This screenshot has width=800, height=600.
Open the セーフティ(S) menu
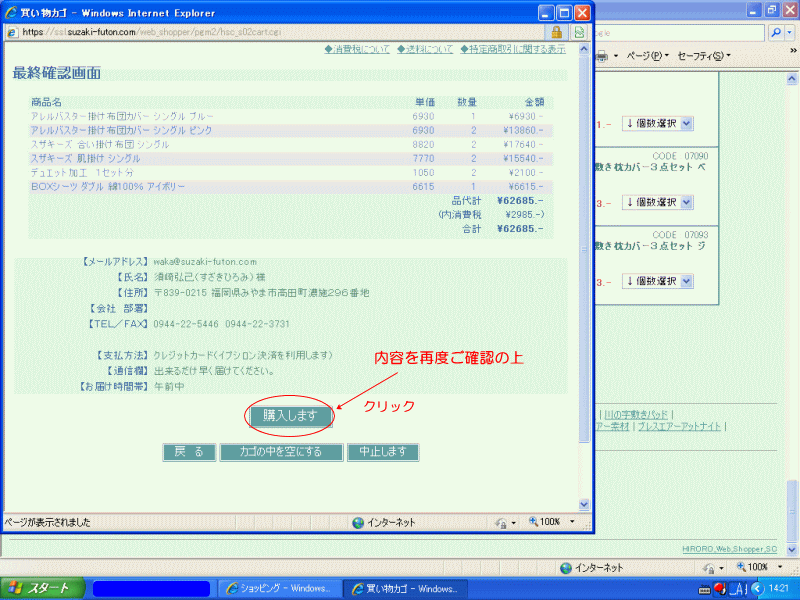[x=703, y=55]
